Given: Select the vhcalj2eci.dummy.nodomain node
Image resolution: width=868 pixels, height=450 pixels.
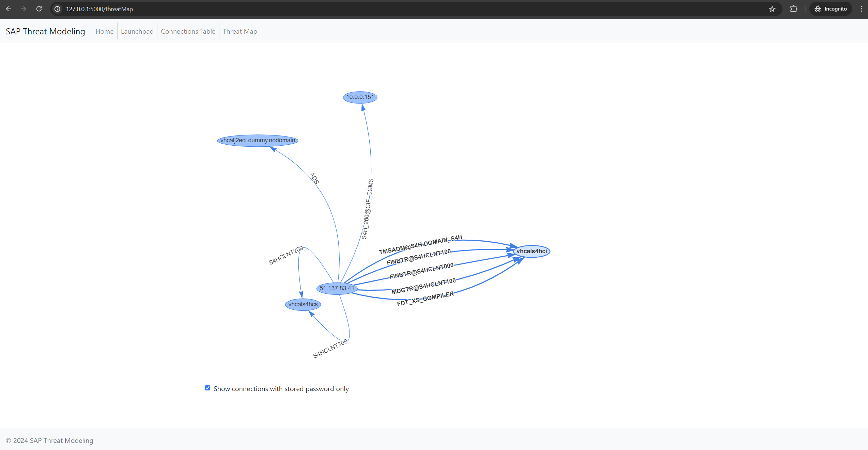Looking at the screenshot, I should coord(258,140).
